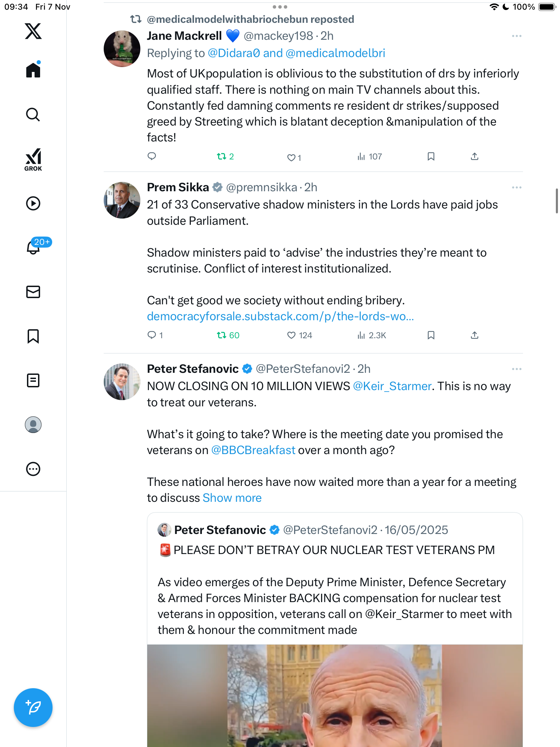Bookmark Prem Sikka's post
The width and height of the screenshot is (560, 747).
click(x=431, y=335)
